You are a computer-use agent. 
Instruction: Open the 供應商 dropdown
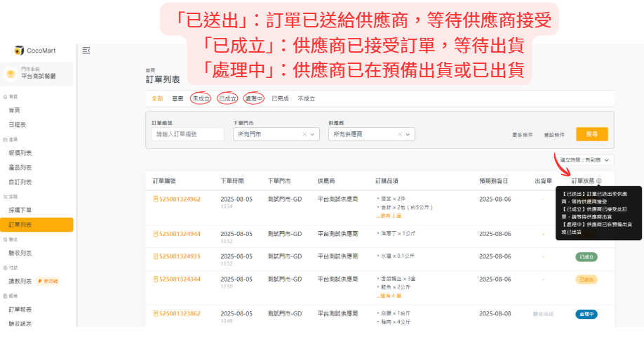[x=371, y=134]
